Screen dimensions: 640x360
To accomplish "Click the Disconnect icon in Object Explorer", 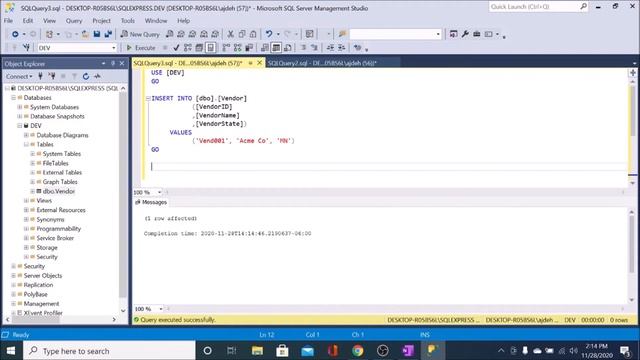I will tap(52, 76).
